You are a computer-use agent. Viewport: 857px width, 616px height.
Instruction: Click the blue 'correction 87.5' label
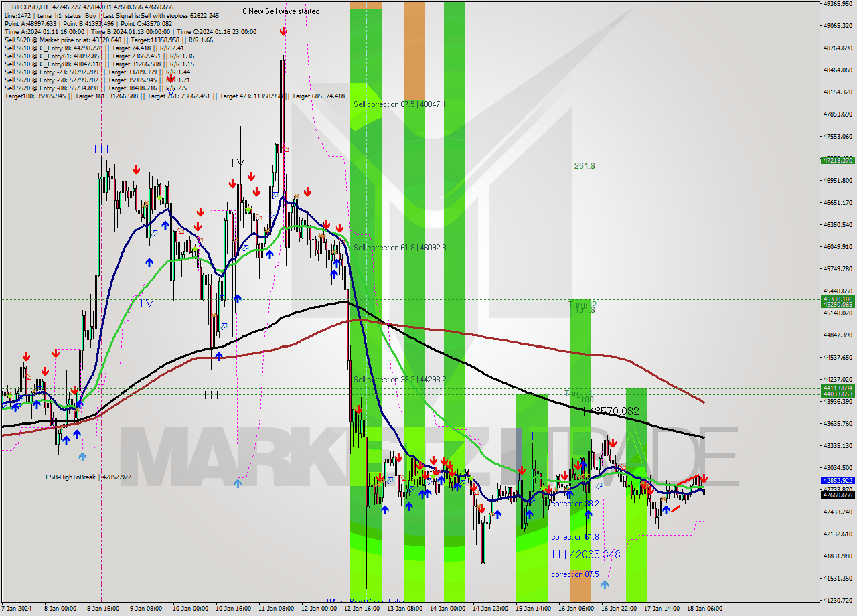click(575, 574)
